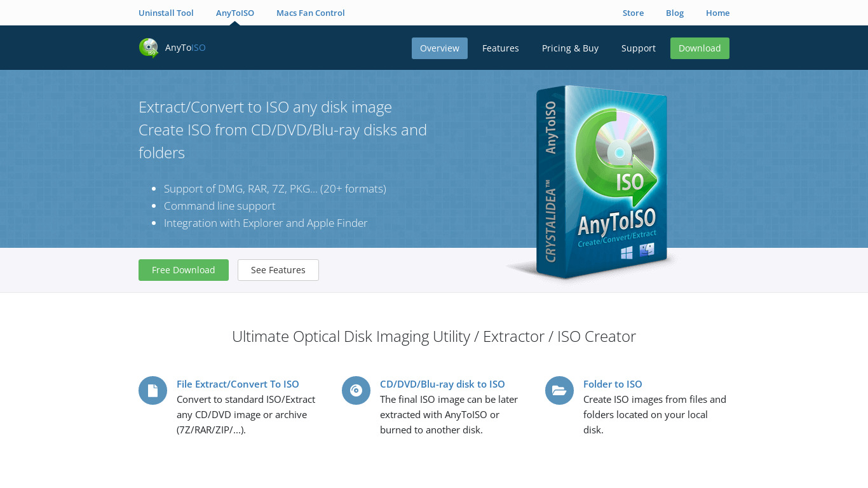Click 'Support of DMG, RAR, 7Z, PKG...' text
868x488 pixels.
coord(275,189)
